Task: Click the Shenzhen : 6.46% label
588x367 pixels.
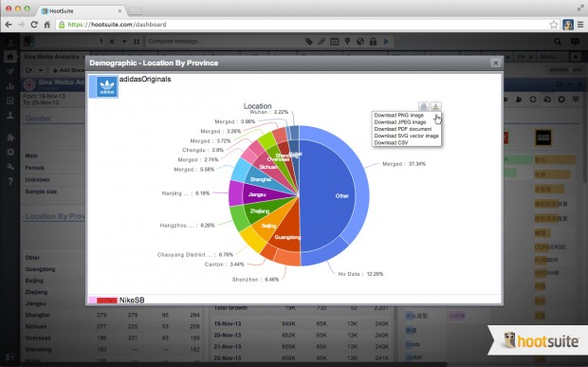Action: pos(255,279)
